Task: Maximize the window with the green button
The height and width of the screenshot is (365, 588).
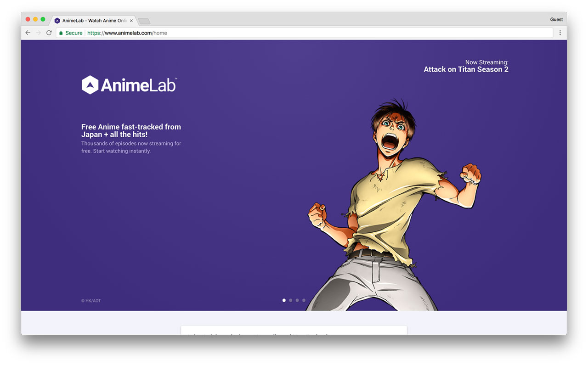Action: [x=43, y=19]
